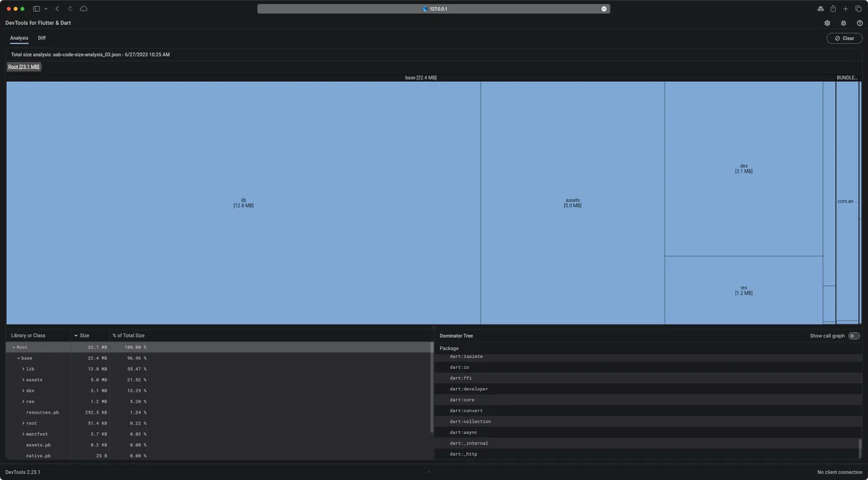
Task: Select the dex [3.1 MB] treemap block
Action: coord(743,169)
